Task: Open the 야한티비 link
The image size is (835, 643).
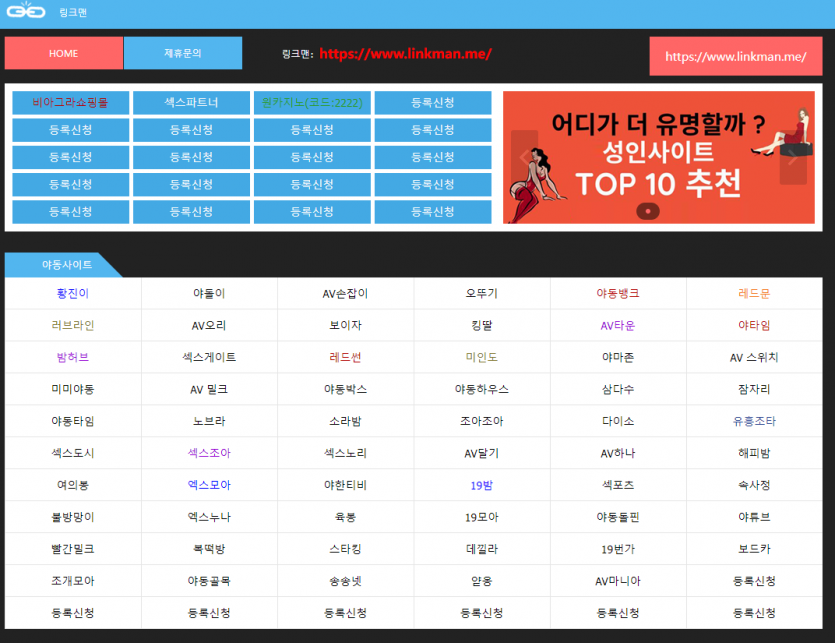Action: 345,485
